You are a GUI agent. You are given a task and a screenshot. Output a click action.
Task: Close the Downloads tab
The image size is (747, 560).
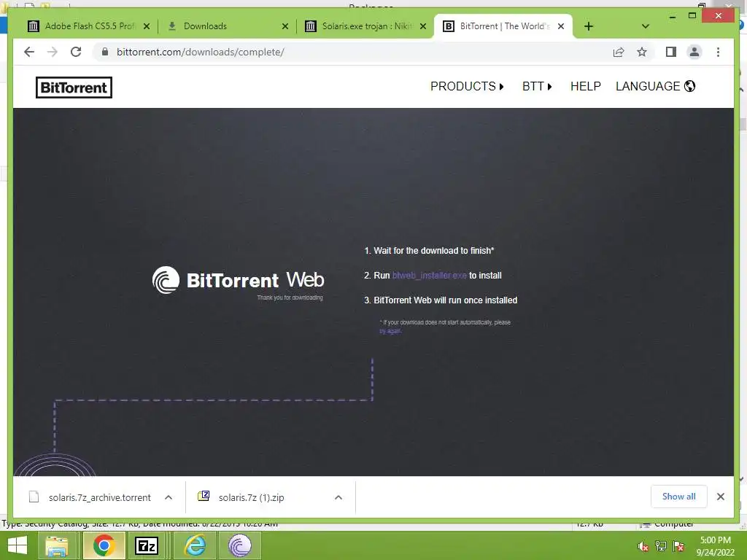(x=285, y=26)
